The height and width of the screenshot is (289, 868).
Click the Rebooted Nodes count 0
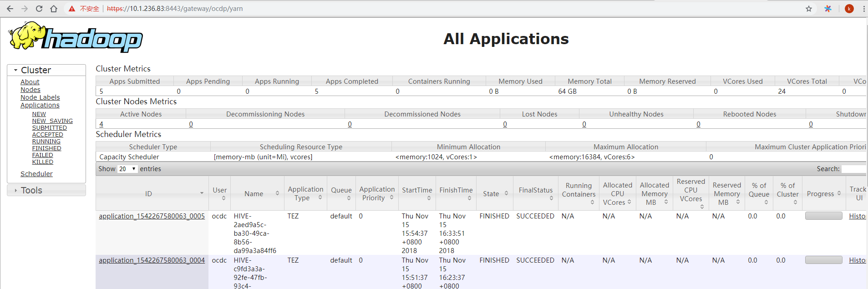click(699, 124)
